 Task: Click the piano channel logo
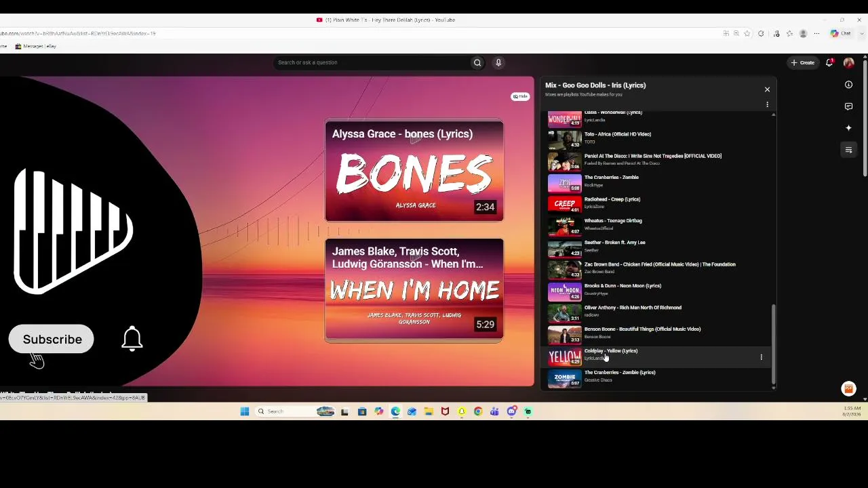pos(73,232)
